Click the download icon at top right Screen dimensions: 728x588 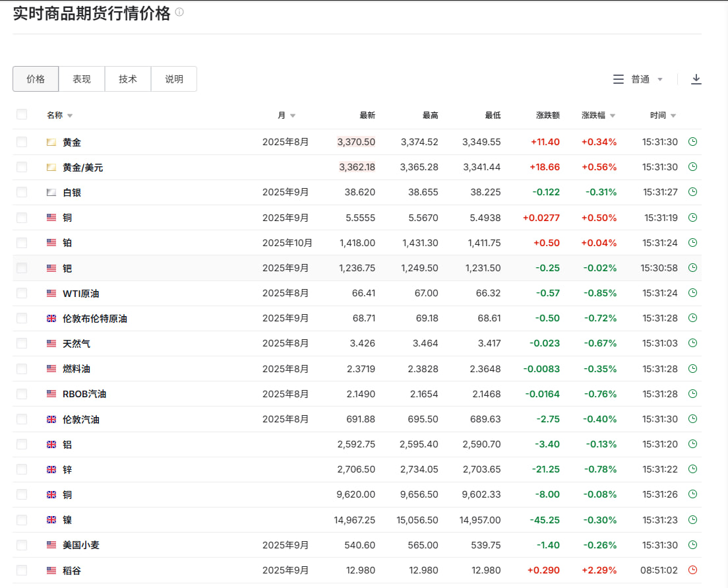[x=696, y=79]
